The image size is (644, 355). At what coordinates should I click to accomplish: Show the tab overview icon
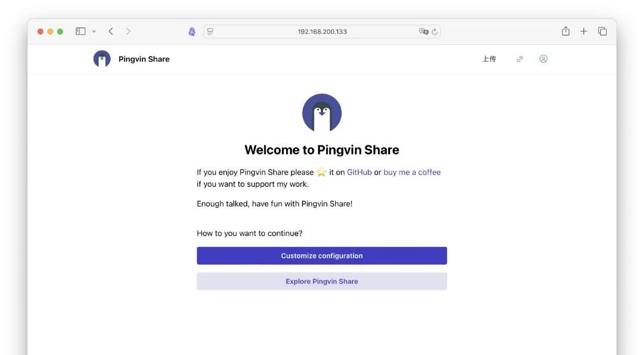(x=602, y=31)
